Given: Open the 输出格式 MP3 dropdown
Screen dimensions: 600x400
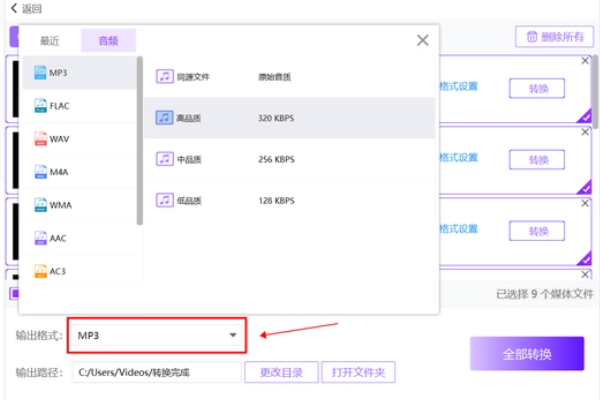Looking at the screenshot, I should coord(157,335).
